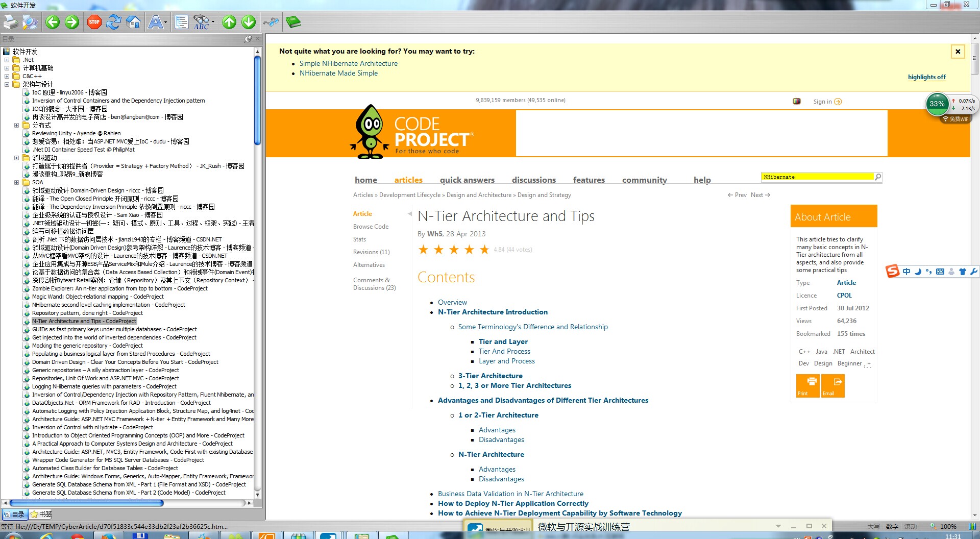Collapse the 架构与设计 folder

click(7, 84)
